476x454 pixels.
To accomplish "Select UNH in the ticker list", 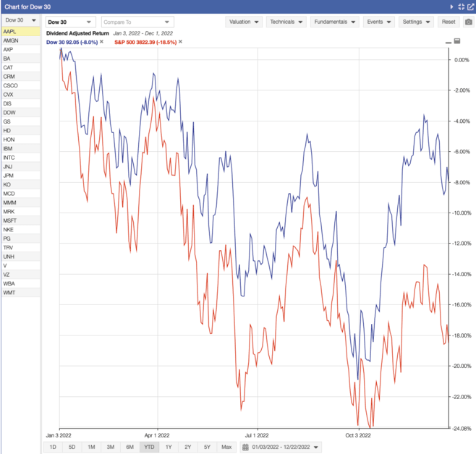I will 21,257.
